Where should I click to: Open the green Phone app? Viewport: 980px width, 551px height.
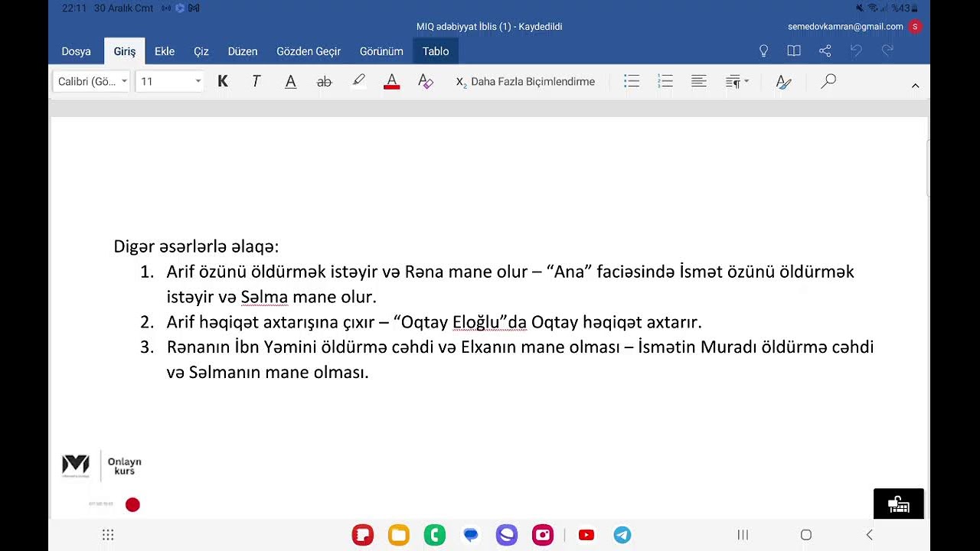(x=435, y=535)
